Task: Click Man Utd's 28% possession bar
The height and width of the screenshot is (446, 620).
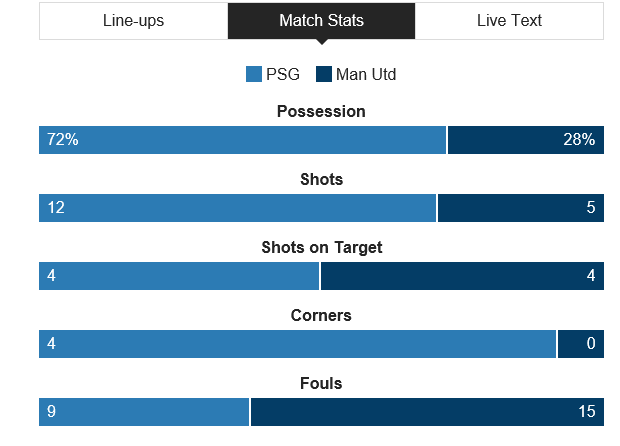Action: point(525,140)
